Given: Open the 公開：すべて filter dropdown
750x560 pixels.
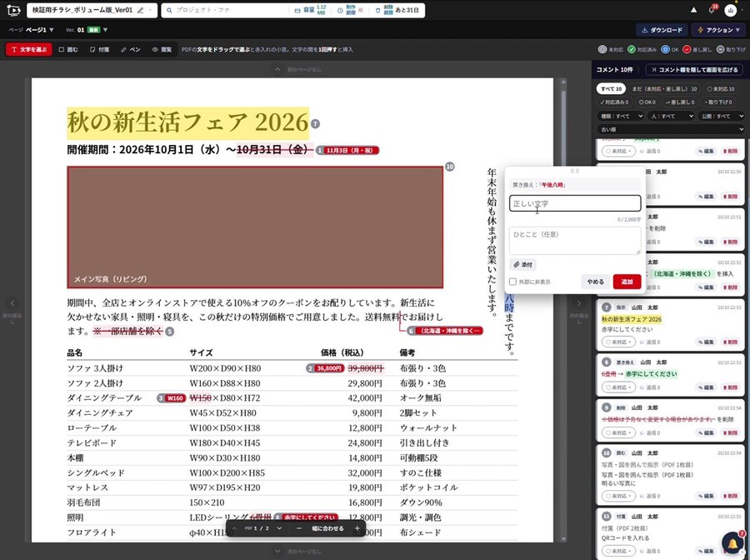Looking at the screenshot, I should tap(722, 116).
